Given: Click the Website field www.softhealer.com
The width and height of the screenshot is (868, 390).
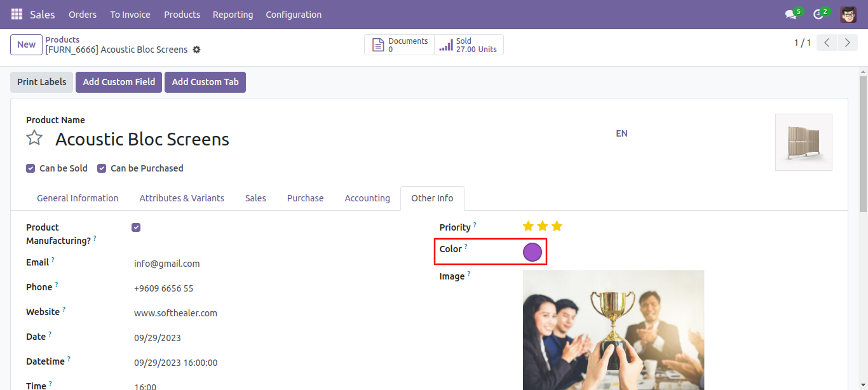Looking at the screenshot, I should [x=175, y=313].
